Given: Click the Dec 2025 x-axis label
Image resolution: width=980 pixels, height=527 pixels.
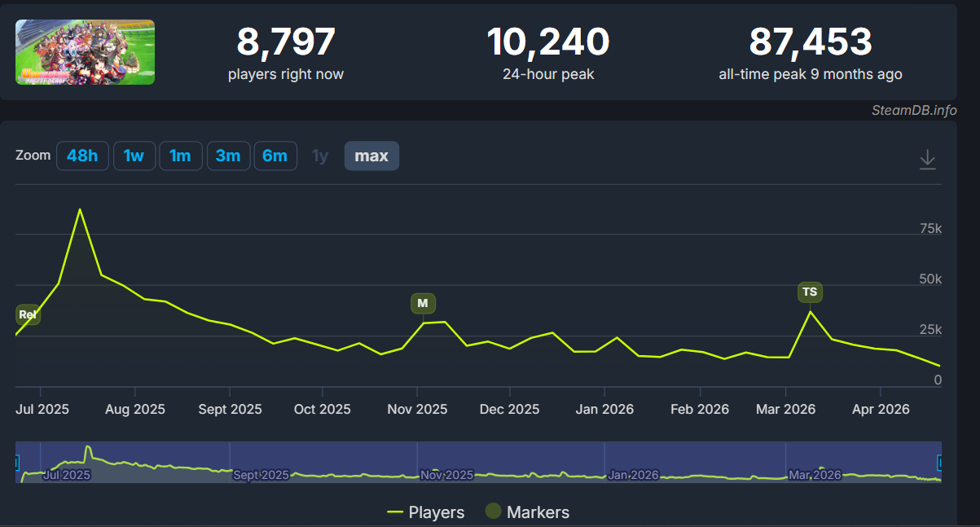Looking at the screenshot, I should coord(509,409).
